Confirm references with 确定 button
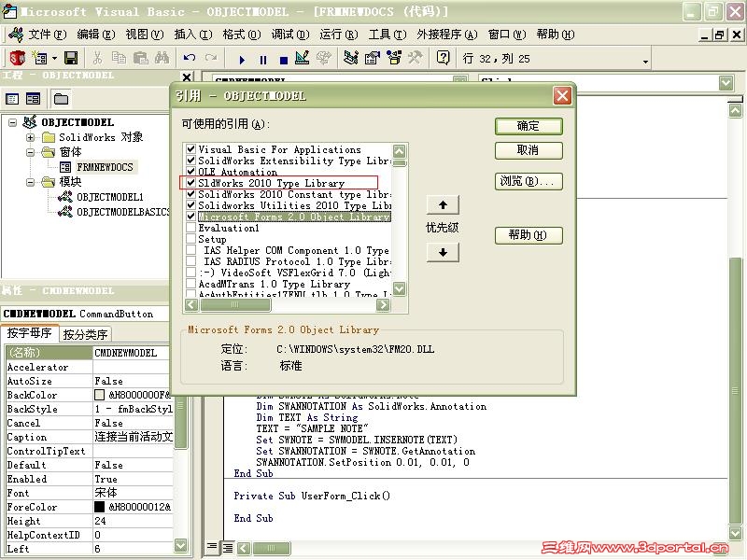Image resolution: width=747 pixels, height=560 pixels. [x=529, y=126]
